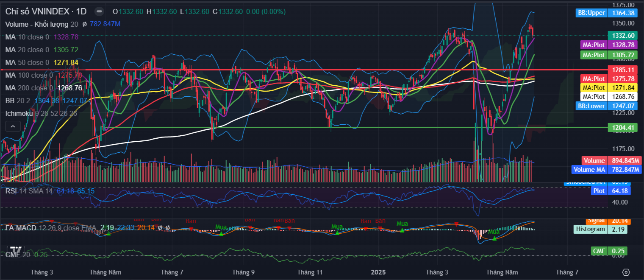644x280 pixels.
Task: Collapse the indicator legend with the chevron button
Action: point(13,126)
